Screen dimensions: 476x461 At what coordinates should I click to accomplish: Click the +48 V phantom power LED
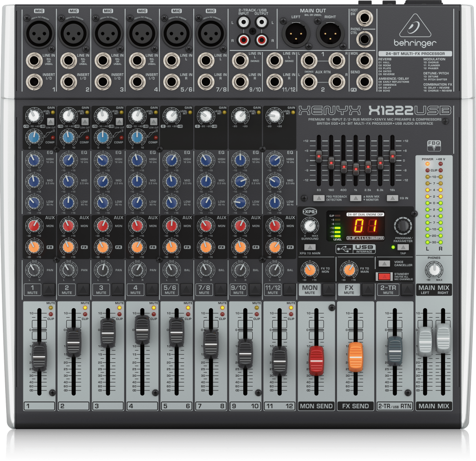(x=440, y=164)
